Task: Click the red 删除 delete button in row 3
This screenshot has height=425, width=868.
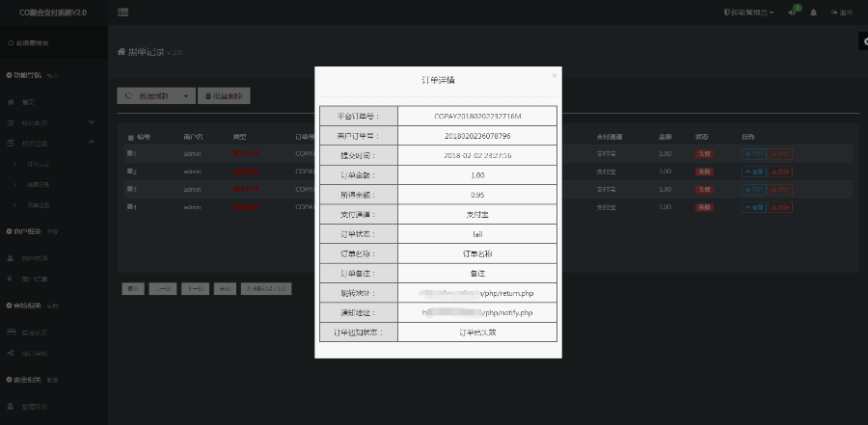Action: (780, 190)
